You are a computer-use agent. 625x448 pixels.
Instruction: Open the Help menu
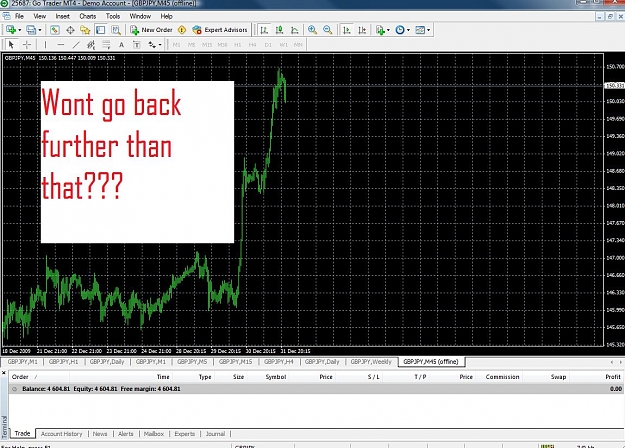click(167, 16)
